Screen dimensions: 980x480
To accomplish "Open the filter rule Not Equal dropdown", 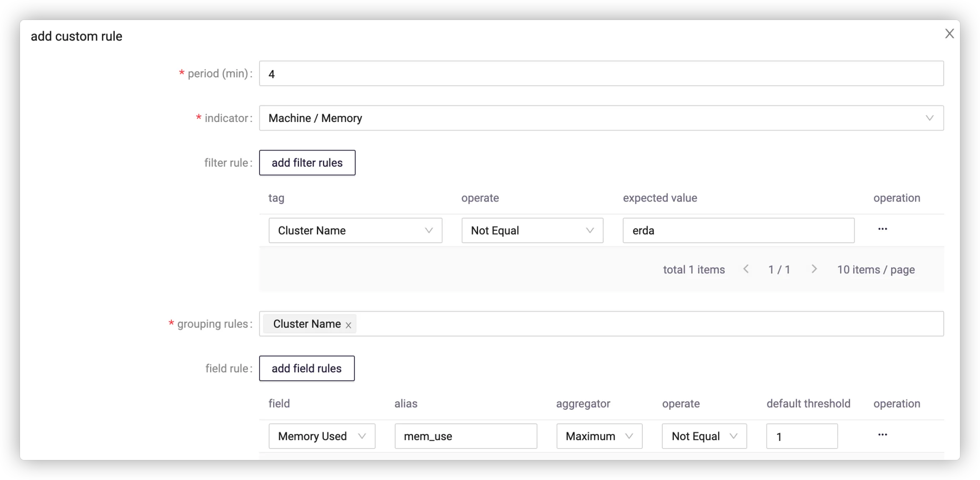I will (532, 230).
